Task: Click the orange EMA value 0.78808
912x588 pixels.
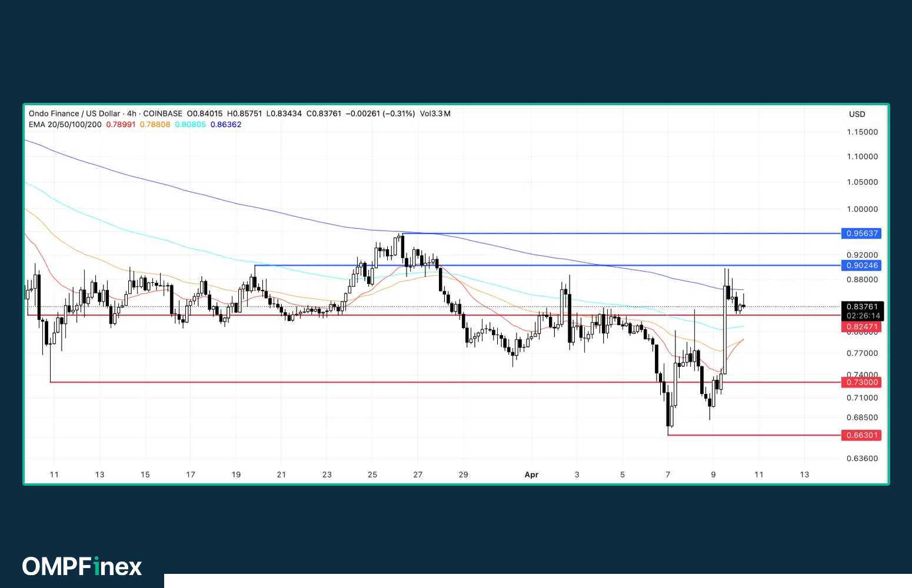Action: point(155,125)
